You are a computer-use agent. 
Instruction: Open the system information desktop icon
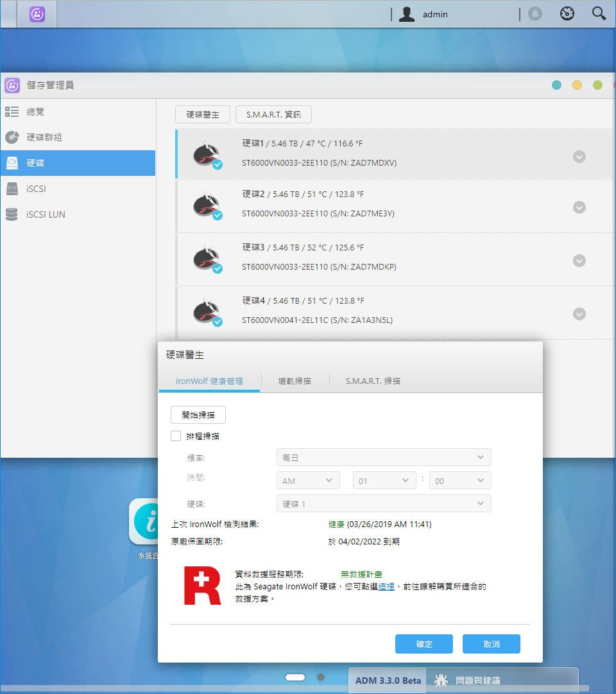pos(144,521)
